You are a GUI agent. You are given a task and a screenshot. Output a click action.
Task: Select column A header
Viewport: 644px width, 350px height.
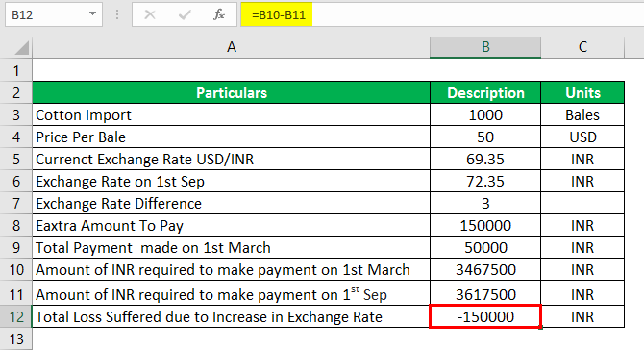pyautogui.click(x=232, y=47)
